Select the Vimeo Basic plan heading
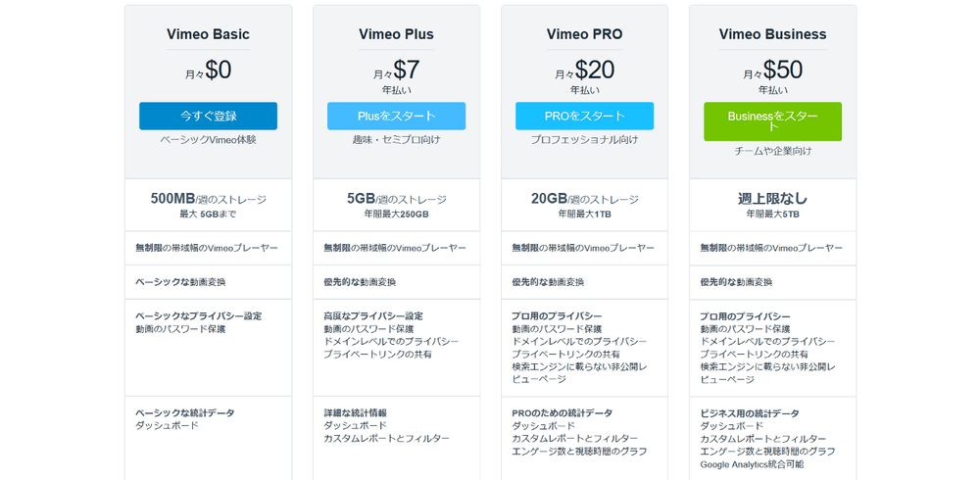The image size is (980, 480). (x=208, y=34)
